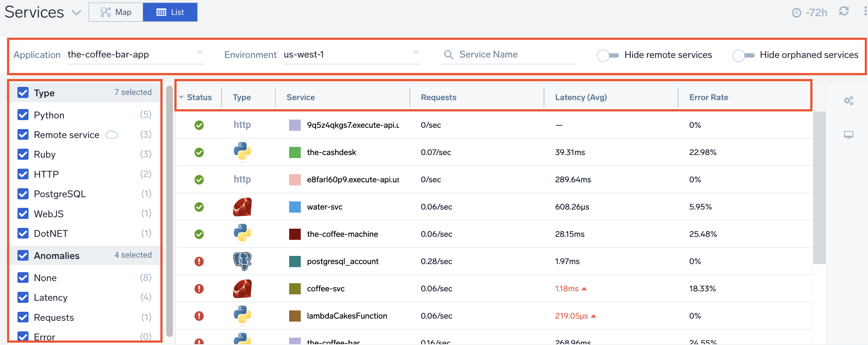Viewport: 868px width, 345px height.
Task: Click the Python icon for the-cashdesk
Action: (x=242, y=152)
